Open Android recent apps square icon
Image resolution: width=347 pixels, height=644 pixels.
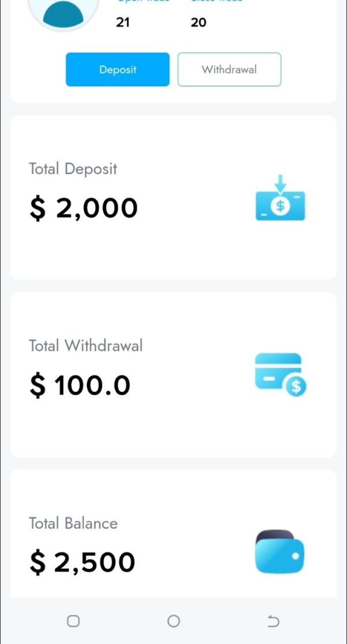73,621
